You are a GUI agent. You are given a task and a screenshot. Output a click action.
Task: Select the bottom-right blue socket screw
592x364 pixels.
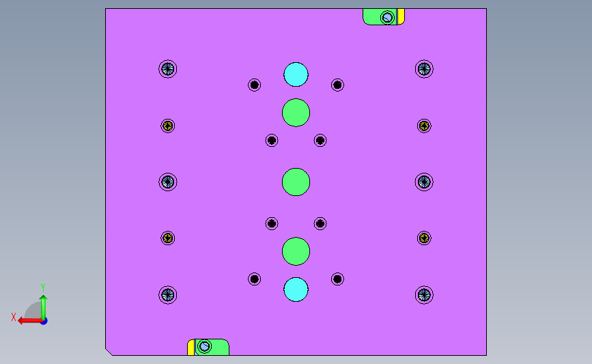(x=424, y=295)
